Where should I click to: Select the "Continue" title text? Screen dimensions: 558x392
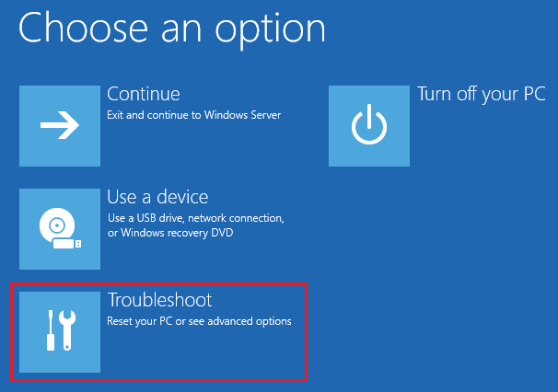(144, 94)
